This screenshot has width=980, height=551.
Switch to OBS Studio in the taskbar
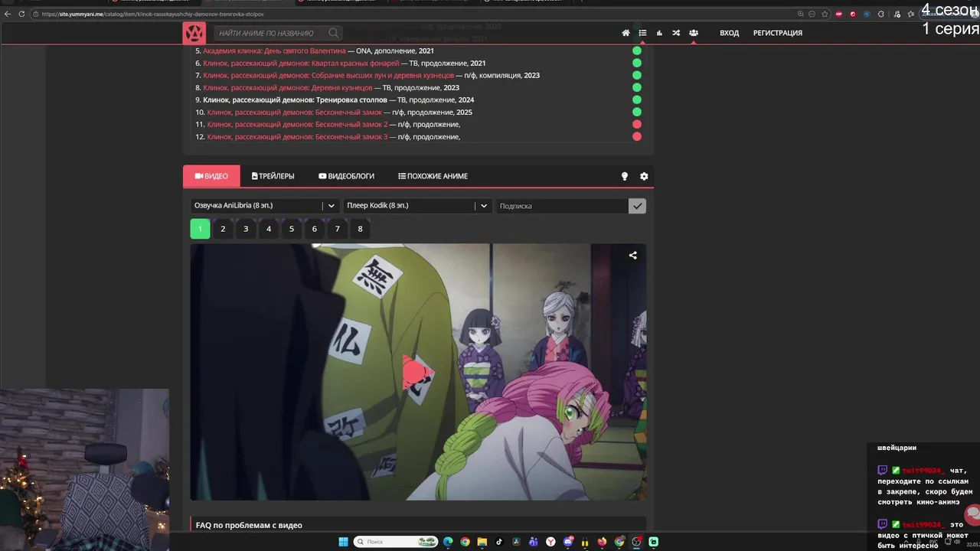pos(636,542)
